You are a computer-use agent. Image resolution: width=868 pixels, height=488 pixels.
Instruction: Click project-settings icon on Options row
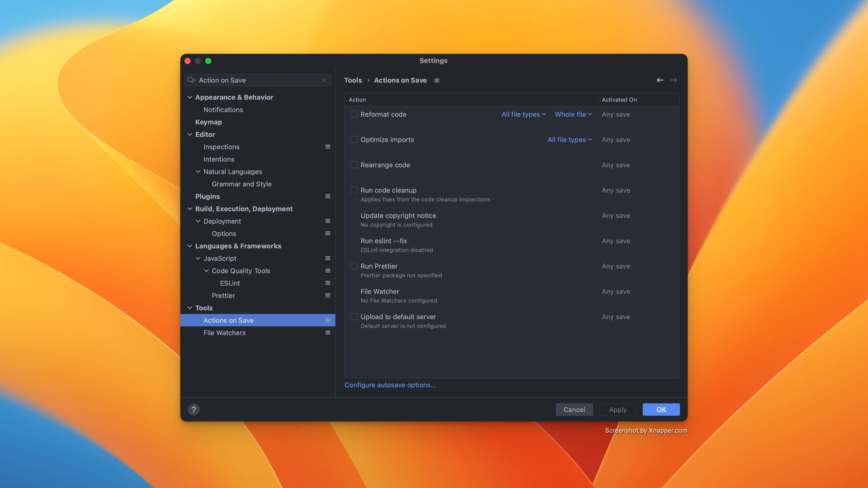pyautogui.click(x=328, y=234)
